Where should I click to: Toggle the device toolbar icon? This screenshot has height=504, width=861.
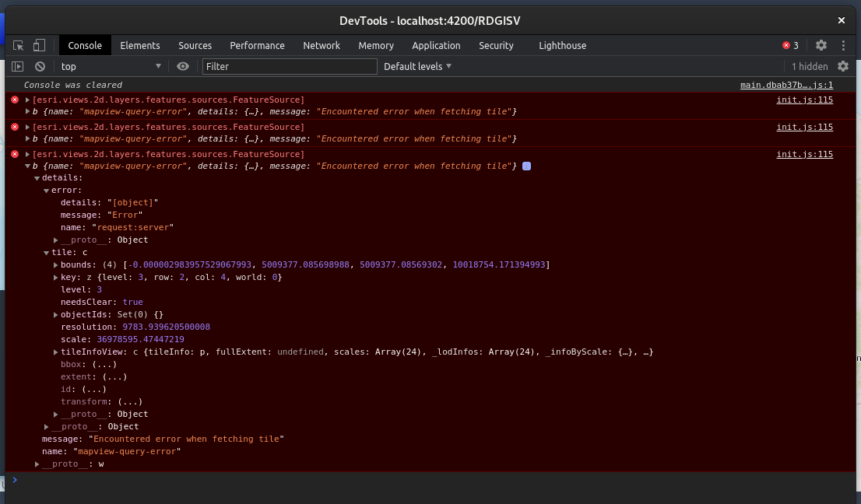[39, 45]
